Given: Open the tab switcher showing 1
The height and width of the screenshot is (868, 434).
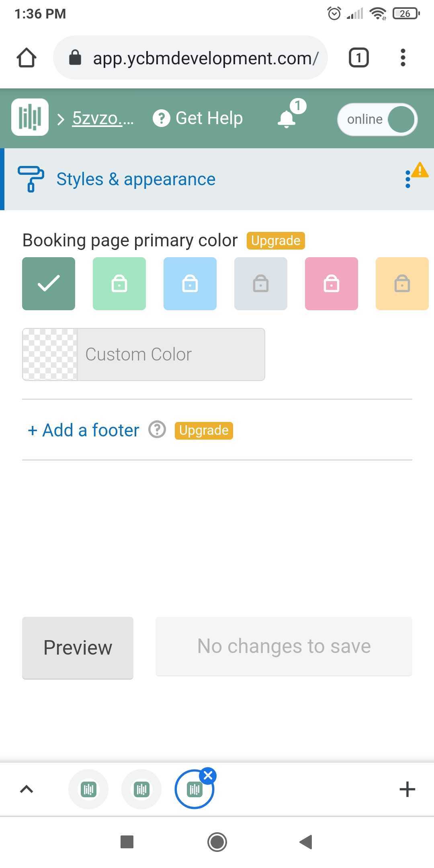Looking at the screenshot, I should point(358,57).
